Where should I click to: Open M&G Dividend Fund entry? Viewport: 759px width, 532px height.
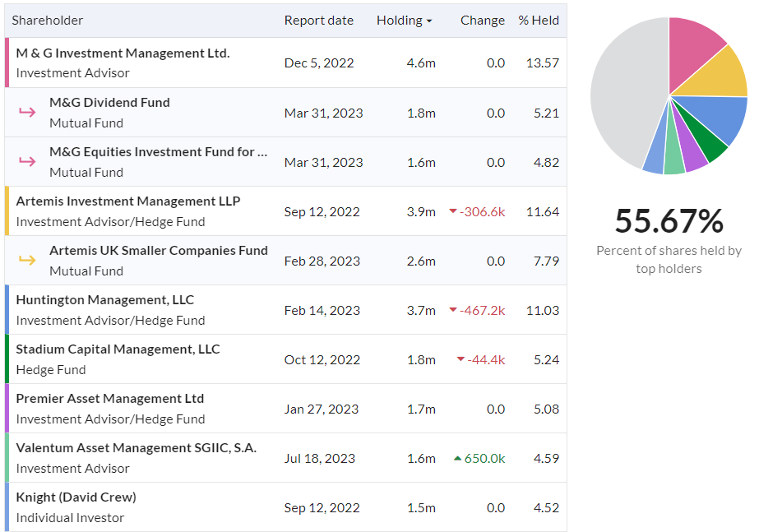[x=109, y=103]
